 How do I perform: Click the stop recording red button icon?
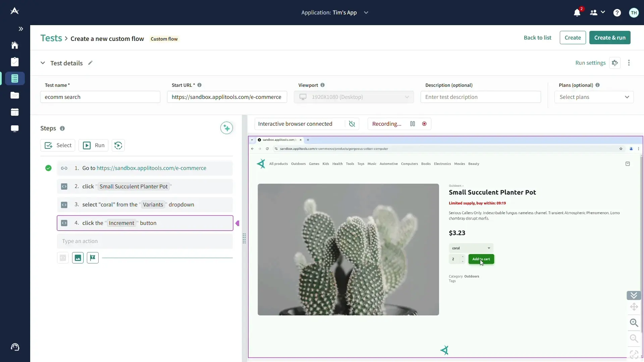click(424, 124)
